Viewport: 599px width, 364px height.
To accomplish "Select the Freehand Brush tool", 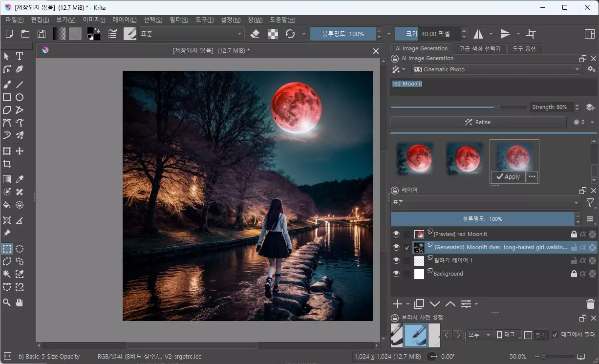I will [x=7, y=85].
